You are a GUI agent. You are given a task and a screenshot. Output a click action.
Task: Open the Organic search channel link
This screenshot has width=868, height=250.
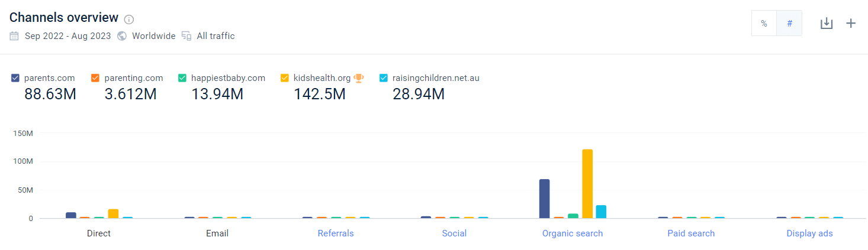573,233
